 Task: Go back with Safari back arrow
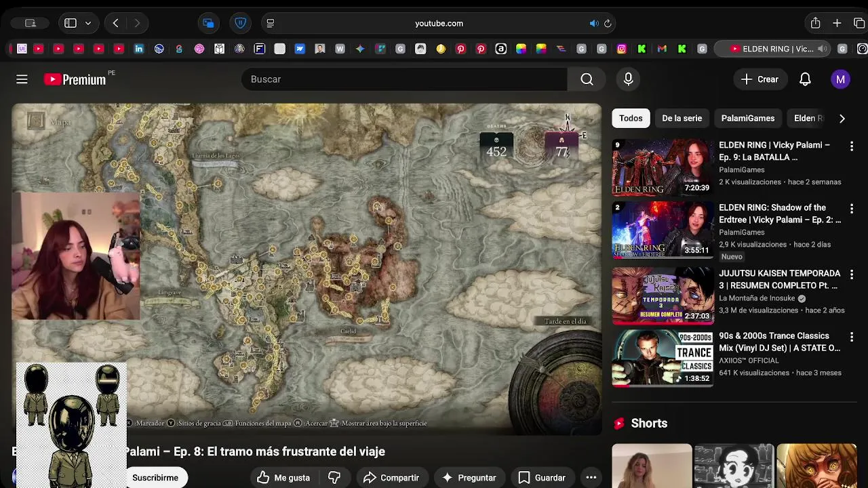[116, 23]
